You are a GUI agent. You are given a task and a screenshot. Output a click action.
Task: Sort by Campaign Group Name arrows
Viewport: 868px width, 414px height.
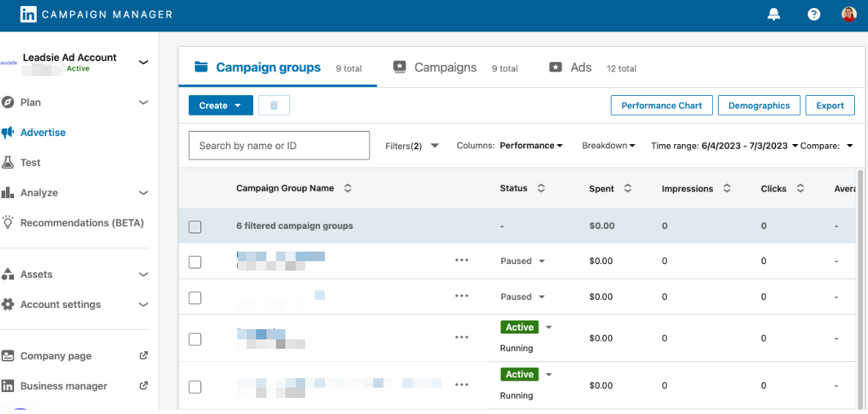[x=348, y=188]
